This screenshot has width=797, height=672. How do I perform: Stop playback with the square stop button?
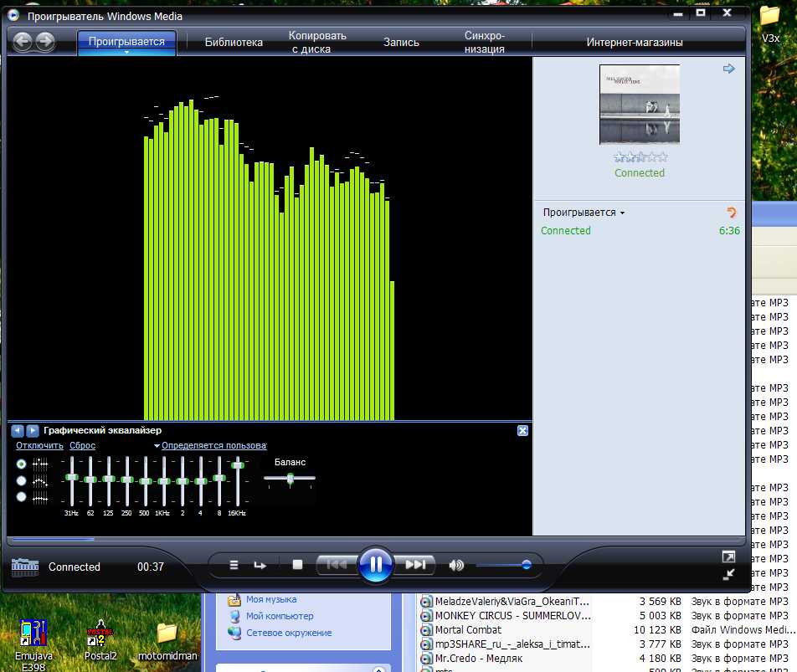tap(298, 564)
